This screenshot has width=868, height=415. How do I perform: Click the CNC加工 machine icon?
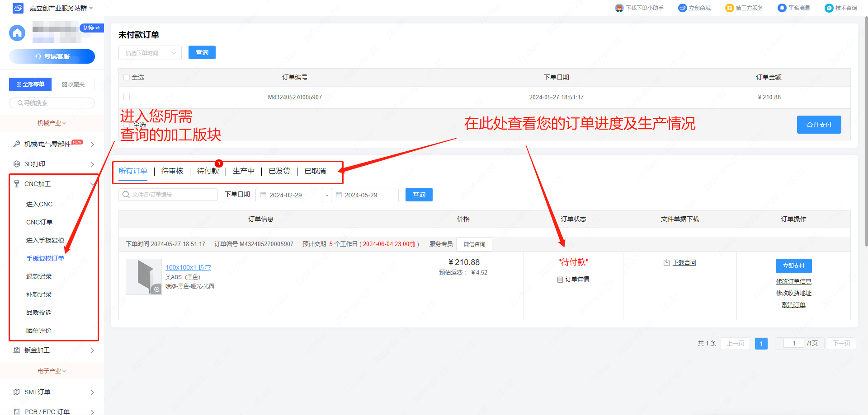click(17, 184)
